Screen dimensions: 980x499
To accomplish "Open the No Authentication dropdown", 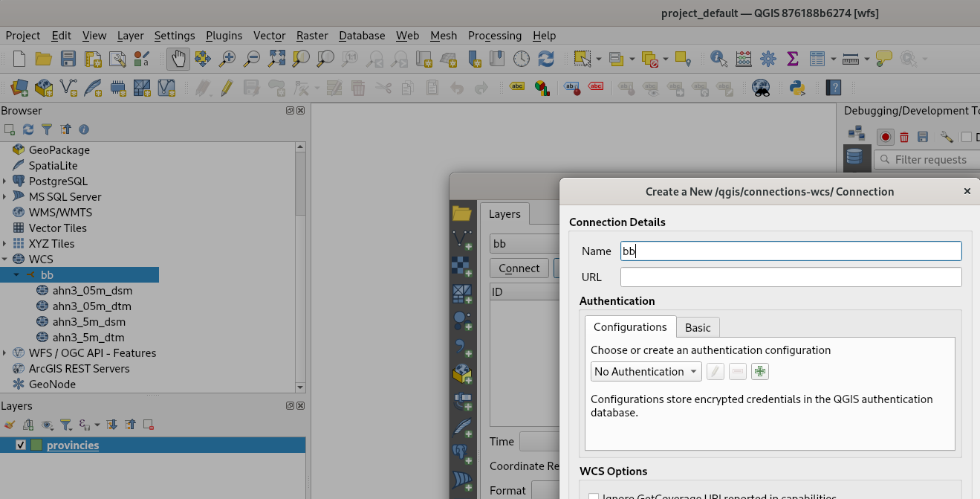I will coord(646,371).
